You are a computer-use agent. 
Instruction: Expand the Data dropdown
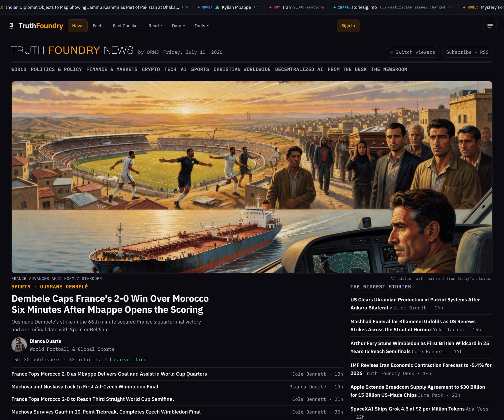(x=178, y=26)
